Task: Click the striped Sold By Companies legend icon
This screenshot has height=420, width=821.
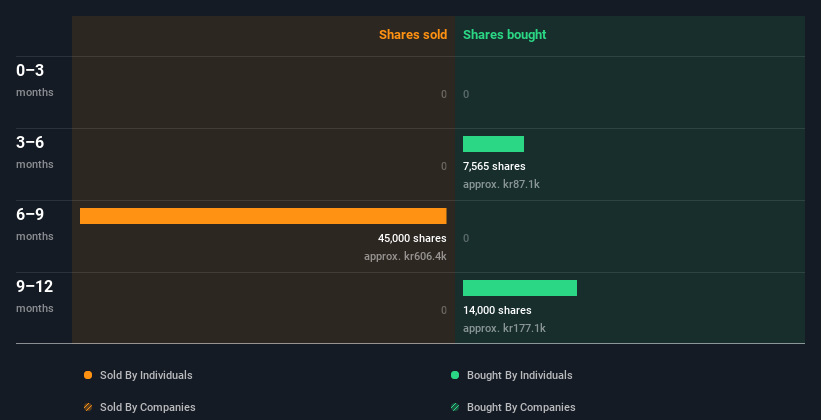Action: click(x=88, y=407)
